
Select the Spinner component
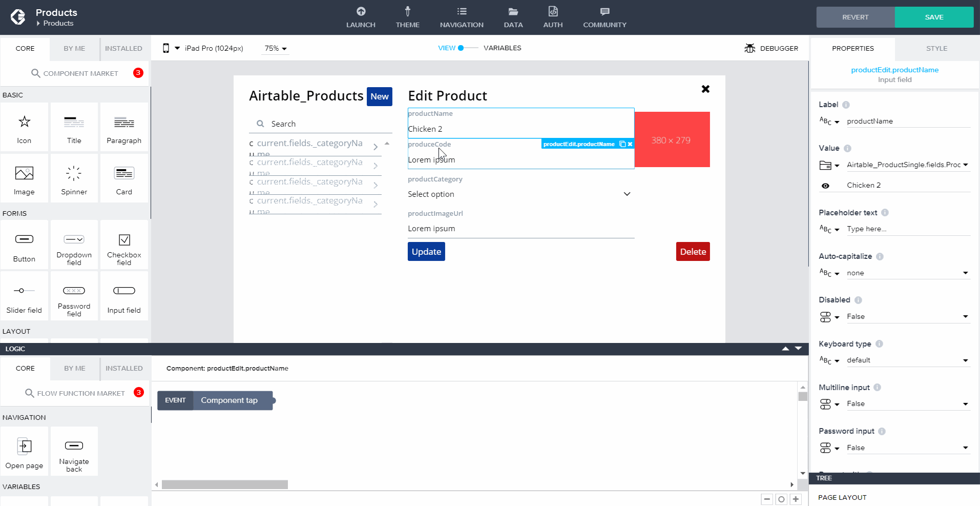(74, 178)
